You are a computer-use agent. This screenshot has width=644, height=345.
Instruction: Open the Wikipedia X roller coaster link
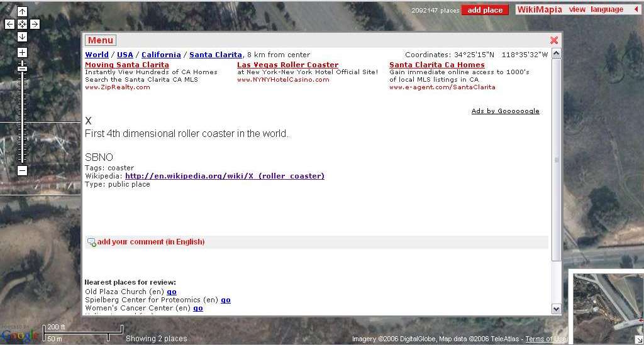point(225,176)
